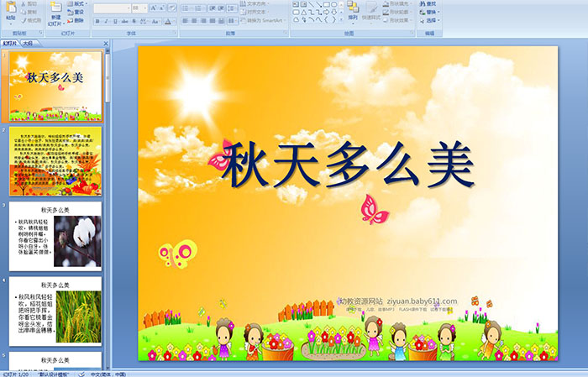Toggle Underline formatting
Screen dimensions: 588x377
(116, 21)
